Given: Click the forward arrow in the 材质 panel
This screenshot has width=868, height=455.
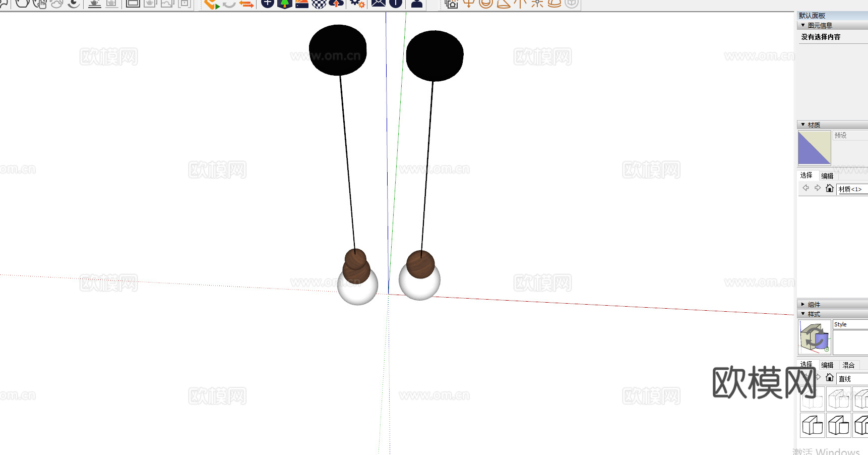Looking at the screenshot, I should coord(818,188).
